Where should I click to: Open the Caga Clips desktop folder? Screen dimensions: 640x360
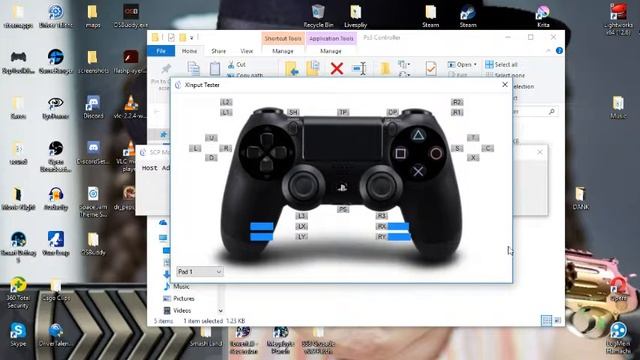(x=56, y=290)
